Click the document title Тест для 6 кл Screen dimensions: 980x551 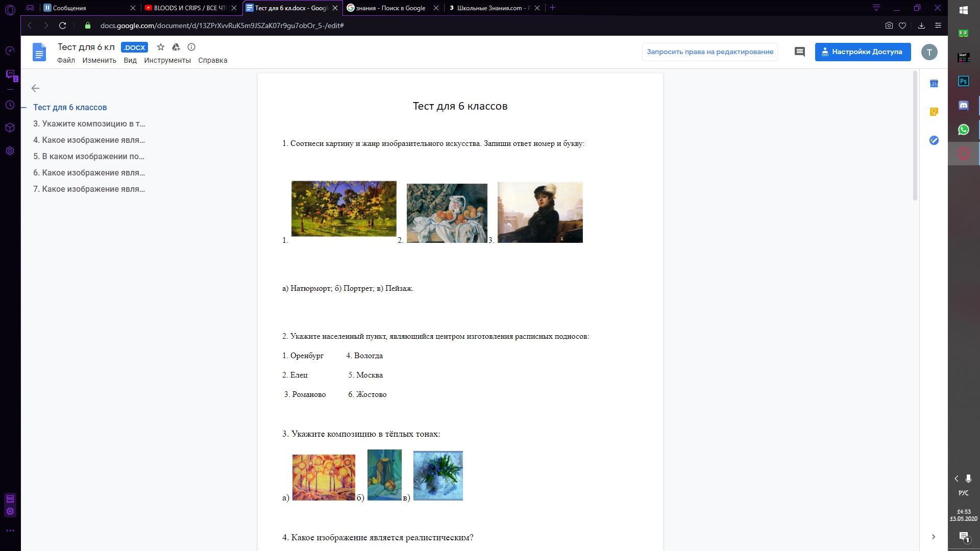[86, 47]
